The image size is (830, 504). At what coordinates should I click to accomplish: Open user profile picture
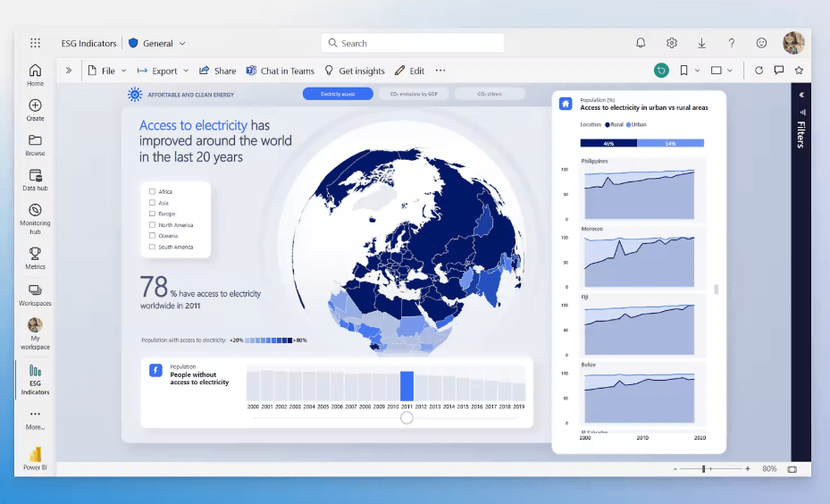click(793, 43)
